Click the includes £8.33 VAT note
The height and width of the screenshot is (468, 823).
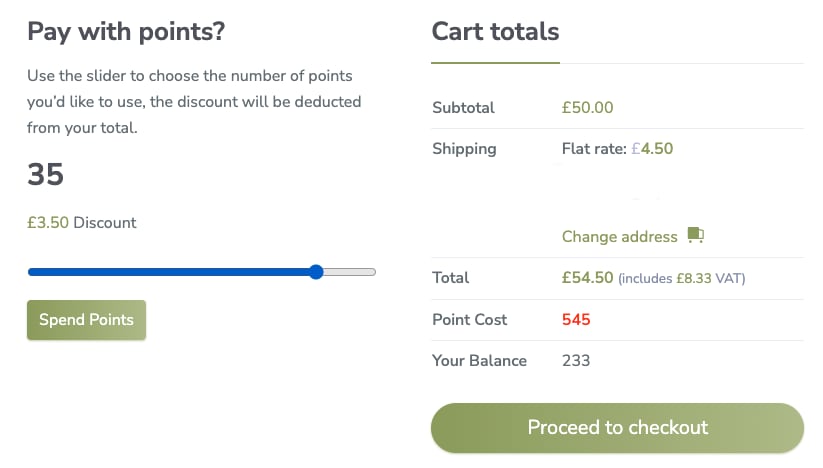pyautogui.click(x=682, y=279)
